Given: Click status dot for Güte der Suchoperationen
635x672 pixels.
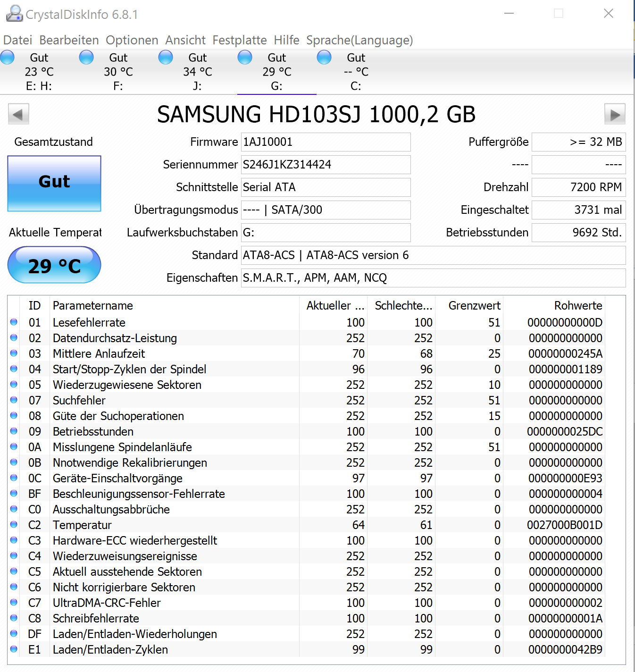Looking at the screenshot, I should 14,415.
